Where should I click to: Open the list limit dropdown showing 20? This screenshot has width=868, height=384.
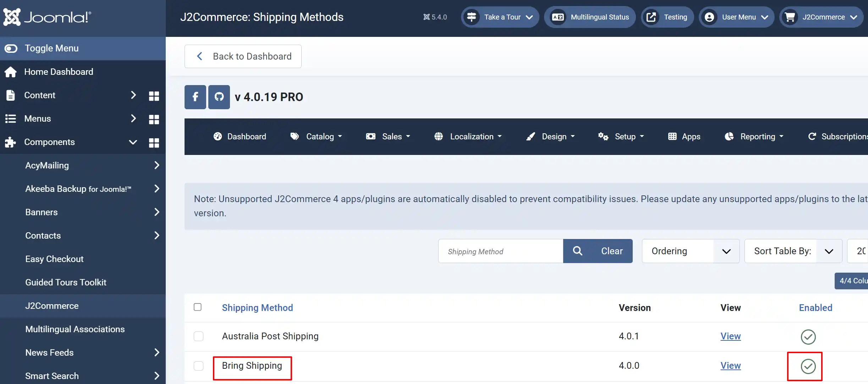(858, 251)
